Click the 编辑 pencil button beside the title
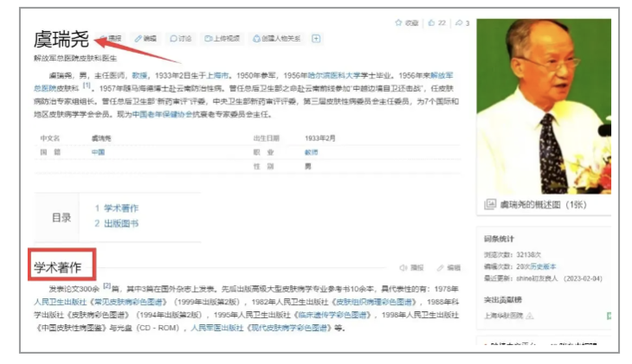Screen dimensions: 632x364 coord(146,38)
